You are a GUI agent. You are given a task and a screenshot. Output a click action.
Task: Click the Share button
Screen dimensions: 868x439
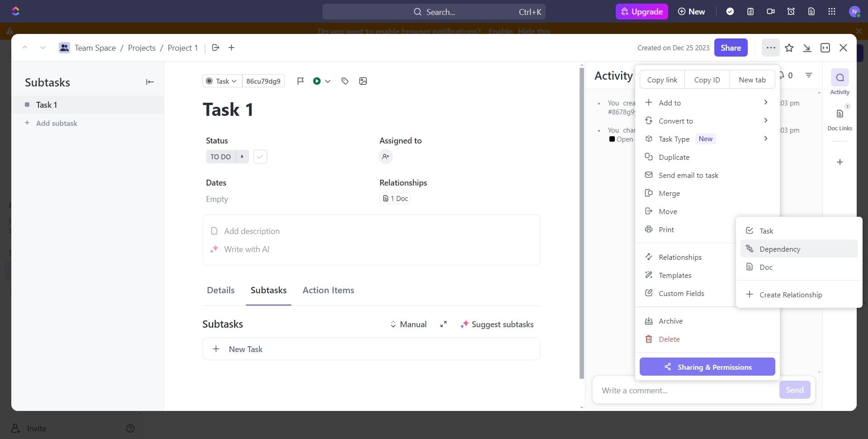[x=731, y=48]
